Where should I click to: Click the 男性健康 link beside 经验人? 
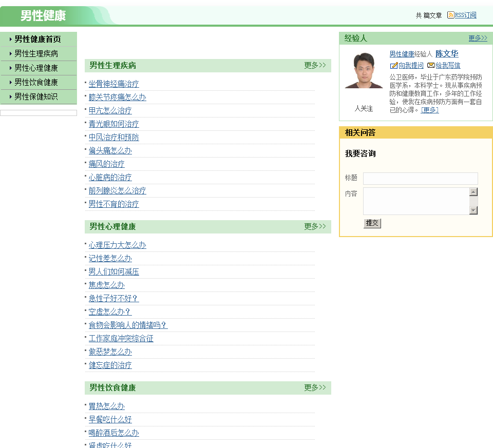(402, 54)
